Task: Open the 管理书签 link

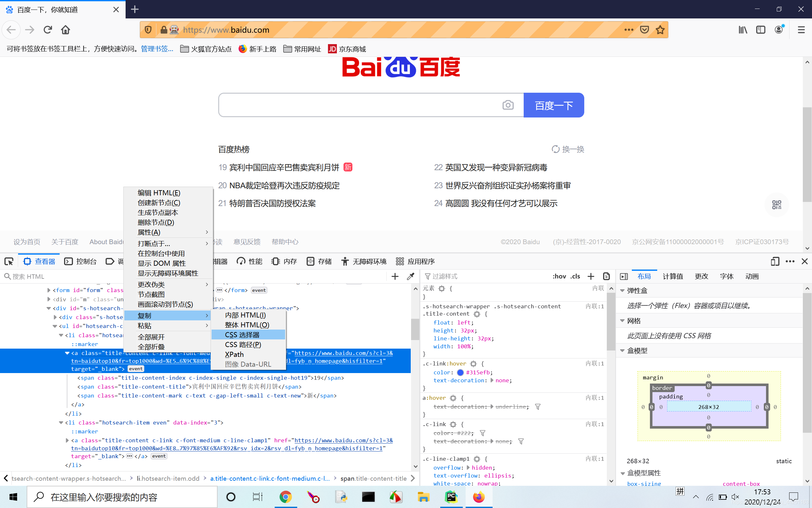Action: coord(157,49)
